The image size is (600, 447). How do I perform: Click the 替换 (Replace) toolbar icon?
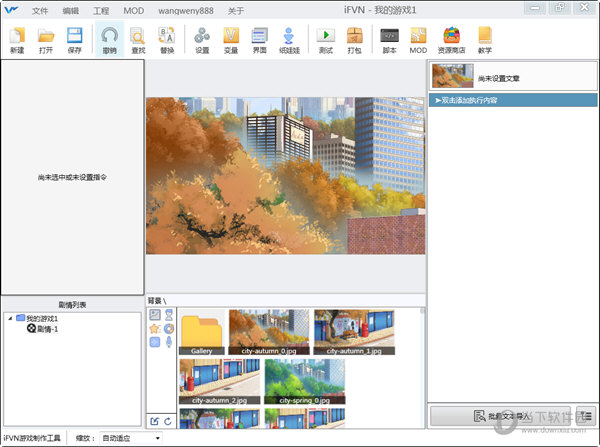[167, 40]
